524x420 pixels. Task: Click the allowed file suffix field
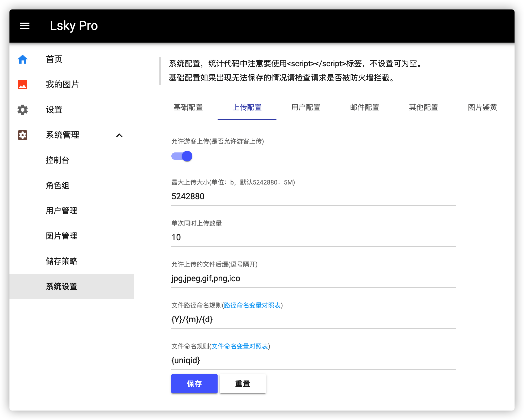pos(314,279)
